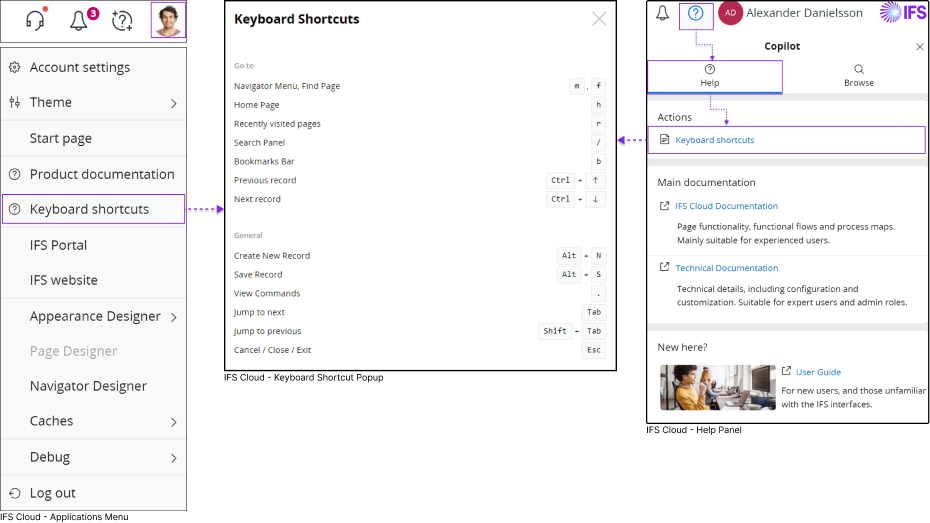The width and height of the screenshot is (930, 523).
Task: Open the IFS Cloud Documentation link
Action: (726, 206)
